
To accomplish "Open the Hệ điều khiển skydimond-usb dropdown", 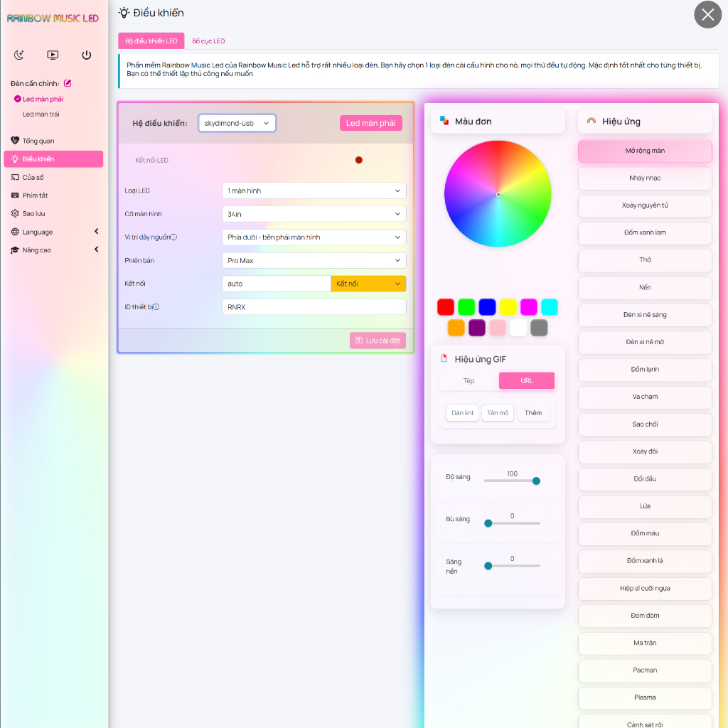I will [x=237, y=123].
